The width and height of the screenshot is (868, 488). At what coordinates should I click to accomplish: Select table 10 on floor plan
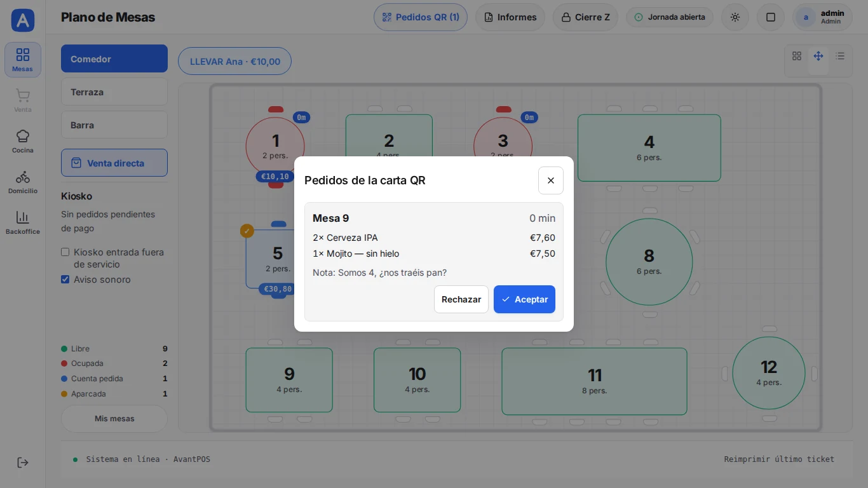point(417,380)
